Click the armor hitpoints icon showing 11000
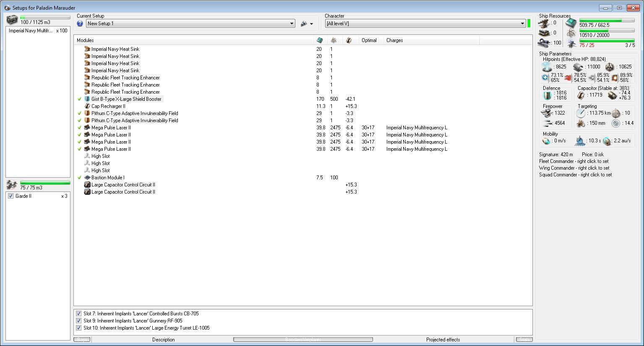 [578, 67]
